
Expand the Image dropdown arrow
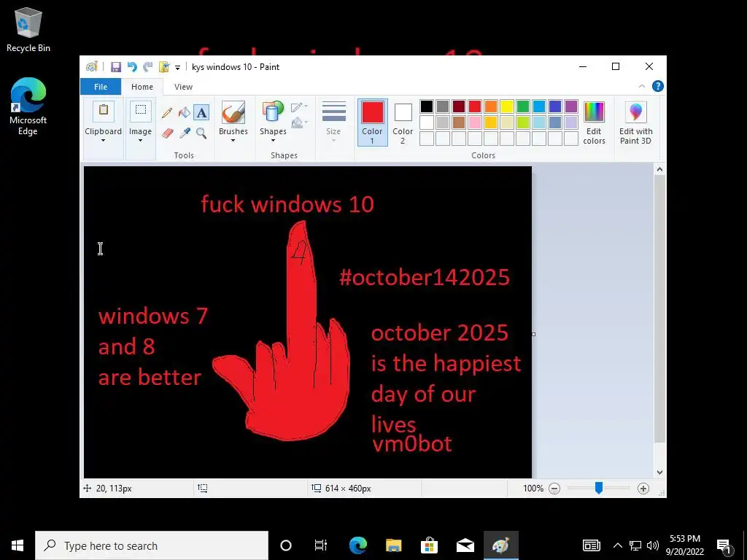pyautogui.click(x=140, y=141)
